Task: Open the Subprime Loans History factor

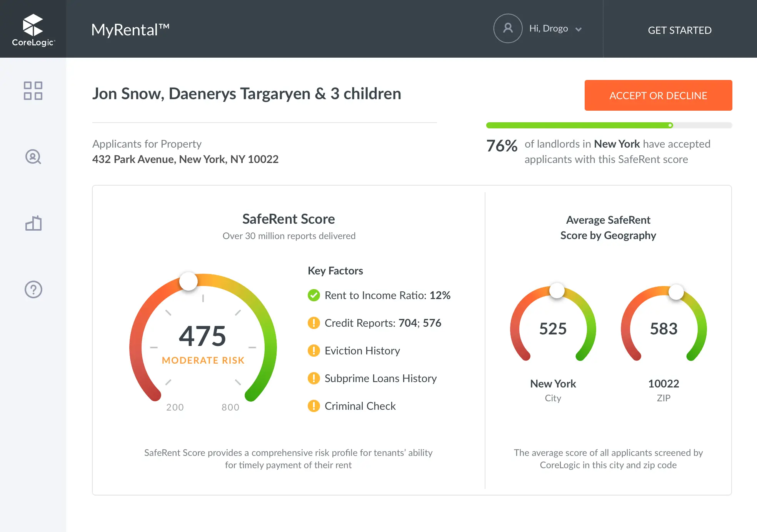Action: coord(380,378)
